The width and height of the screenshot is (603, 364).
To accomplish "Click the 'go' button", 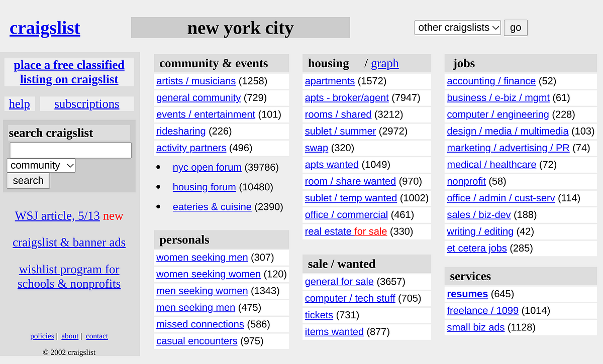I will pyautogui.click(x=516, y=28).
